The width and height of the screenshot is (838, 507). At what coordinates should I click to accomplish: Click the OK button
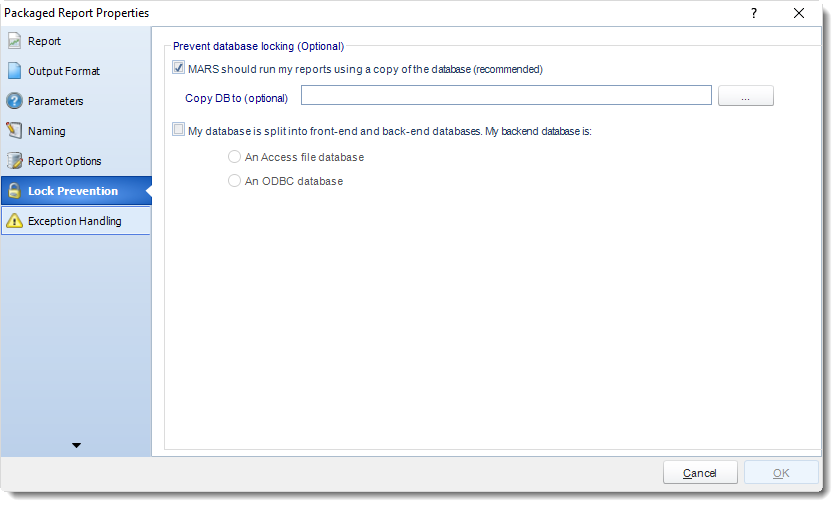pyautogui.click(x=781, y=473)
